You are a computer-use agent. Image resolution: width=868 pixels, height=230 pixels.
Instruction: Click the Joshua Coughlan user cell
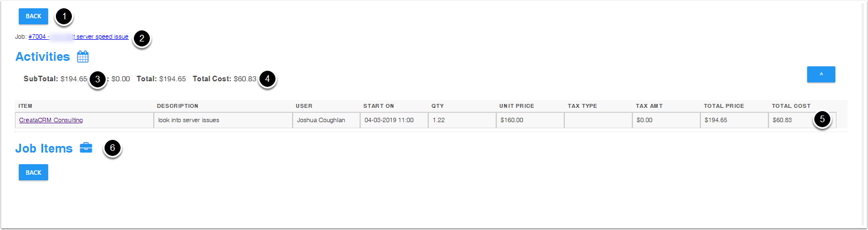[x=326, y=120]
